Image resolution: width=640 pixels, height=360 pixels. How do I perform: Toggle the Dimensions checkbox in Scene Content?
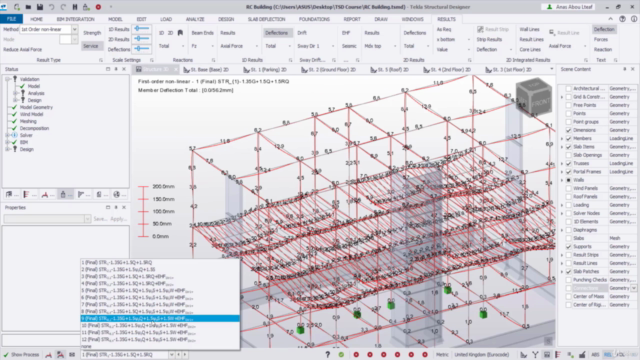(x=569, y=130)
